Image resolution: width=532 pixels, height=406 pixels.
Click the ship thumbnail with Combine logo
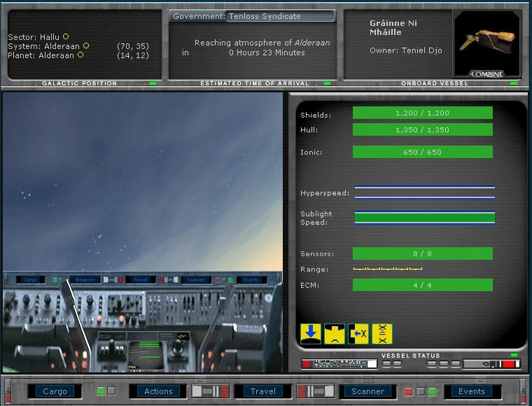tap(487, 44)
